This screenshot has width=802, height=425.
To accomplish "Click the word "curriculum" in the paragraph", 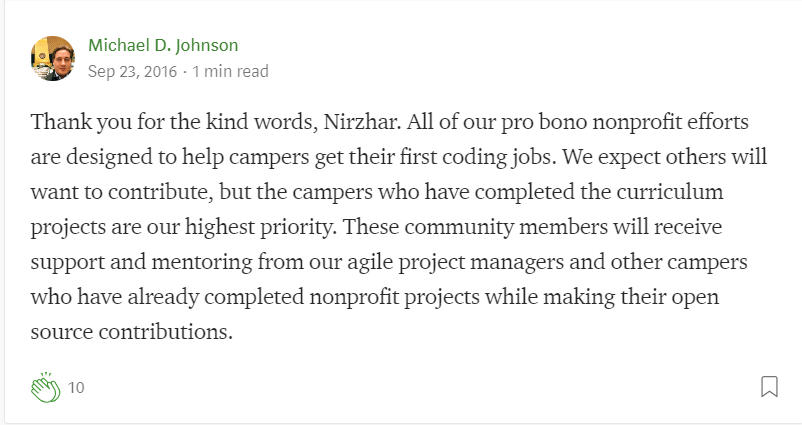I will pos(670,192).
